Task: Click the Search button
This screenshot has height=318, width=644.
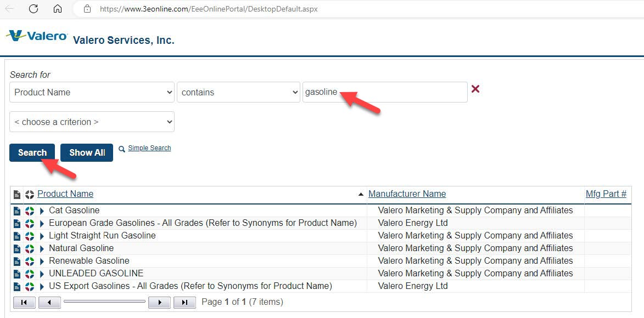Action: click(32, 152)
